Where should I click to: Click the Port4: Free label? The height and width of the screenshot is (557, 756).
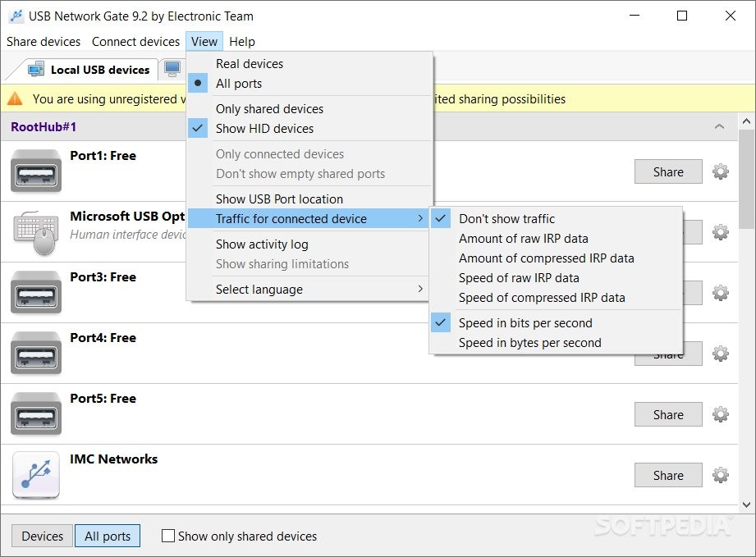103,338
